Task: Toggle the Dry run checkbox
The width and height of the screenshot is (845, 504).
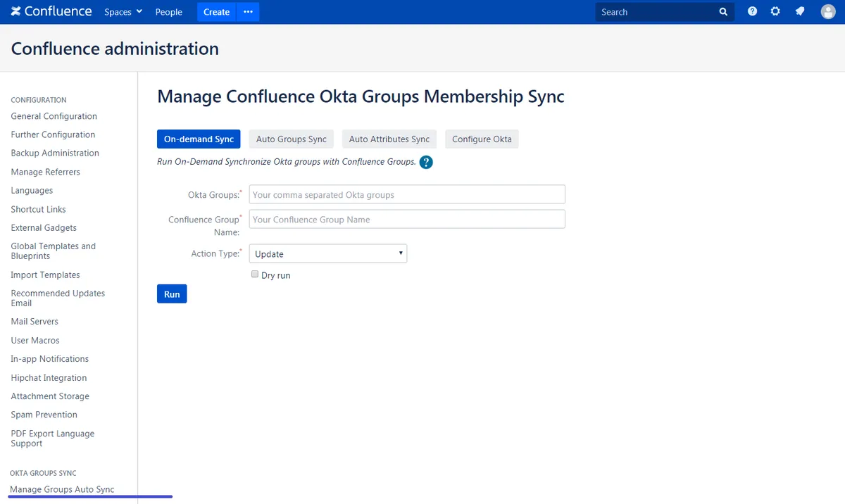Action: point(255,275)
